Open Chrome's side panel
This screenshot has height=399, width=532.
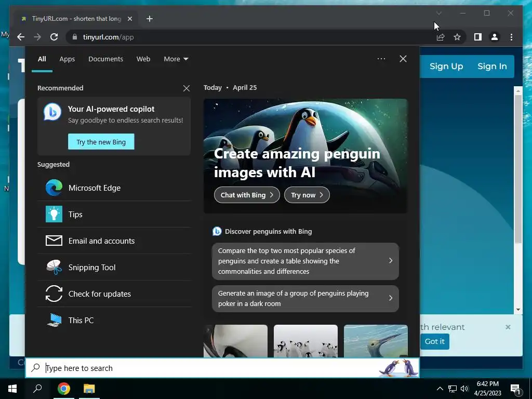(478, 37)
